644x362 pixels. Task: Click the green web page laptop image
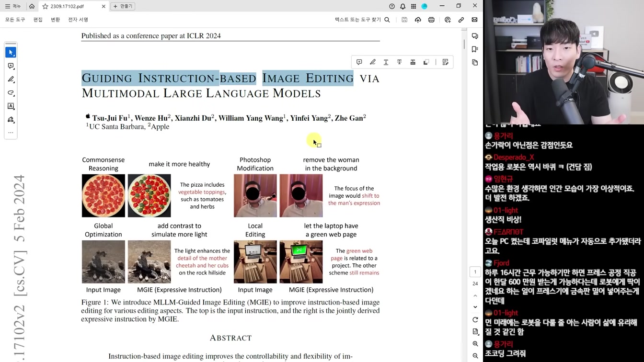[301, 262]
